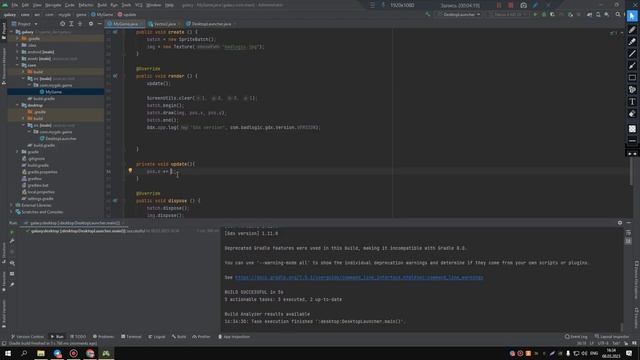
Task: Select the brush tool in annotation toolbar
Action: 632,66
